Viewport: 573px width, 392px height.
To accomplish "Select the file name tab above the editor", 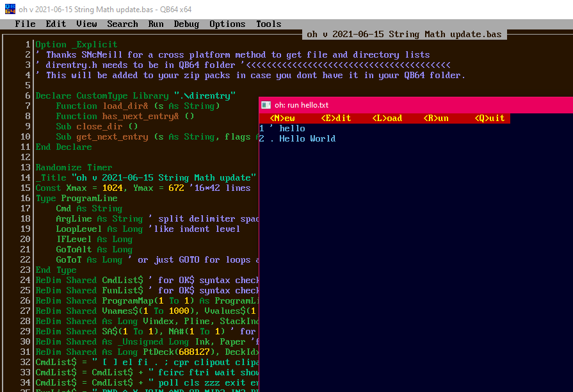I will pos(404,35).
